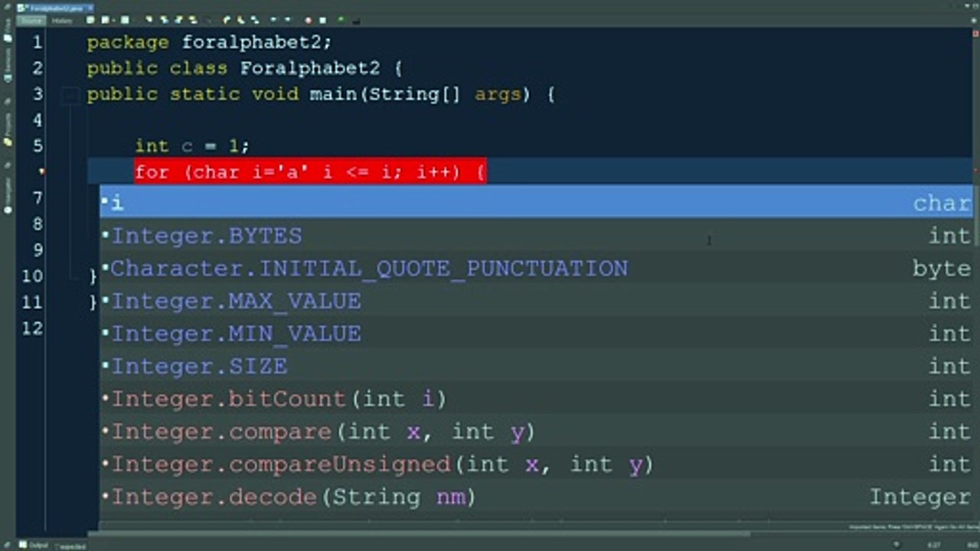Click the highlighted for-loop error line
980x551 pixels.
tap(310, 172)
